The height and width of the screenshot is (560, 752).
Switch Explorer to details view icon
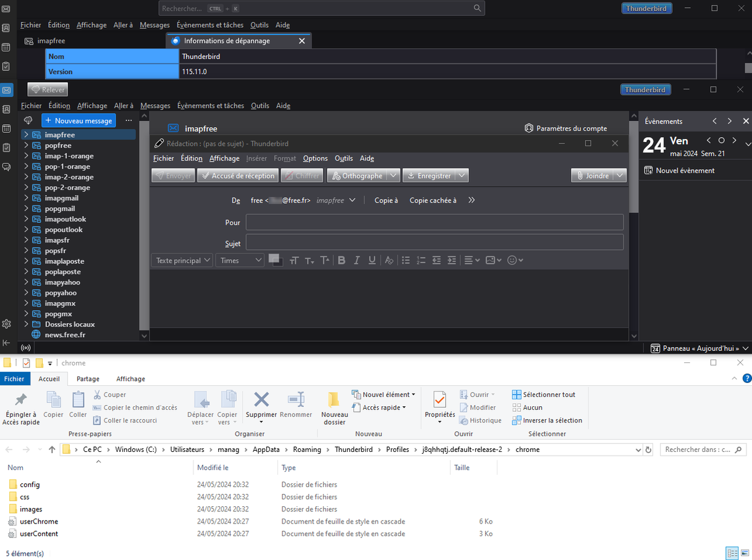point(732,553)
